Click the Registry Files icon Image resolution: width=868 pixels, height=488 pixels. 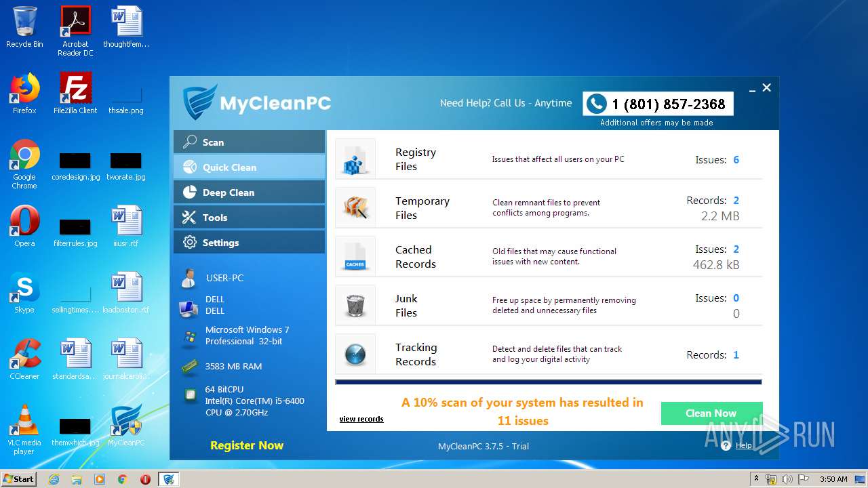tap(355, 159)
